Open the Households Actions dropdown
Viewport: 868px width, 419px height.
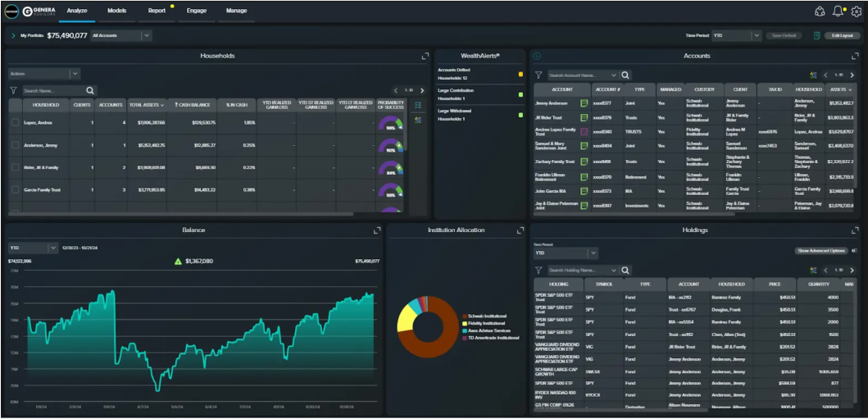[44, 74]
